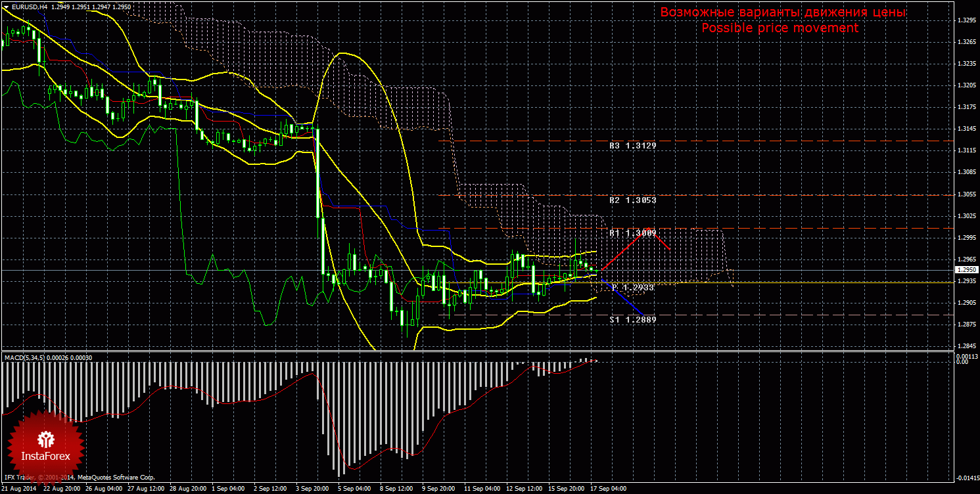Image resolution: width=980 pixels, height=494 pixels.
Task: Select the S1 1.2889 support label
Action: 633,319
